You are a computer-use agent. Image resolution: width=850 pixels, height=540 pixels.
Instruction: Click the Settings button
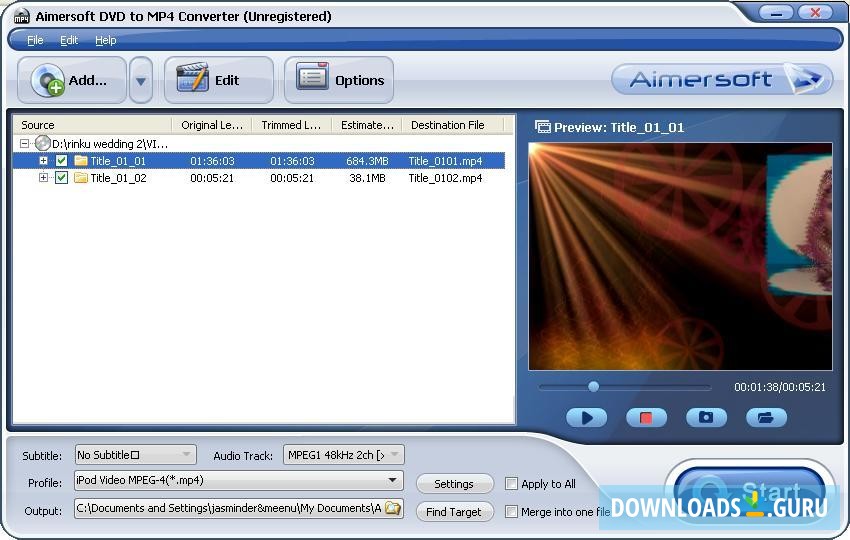454,484
